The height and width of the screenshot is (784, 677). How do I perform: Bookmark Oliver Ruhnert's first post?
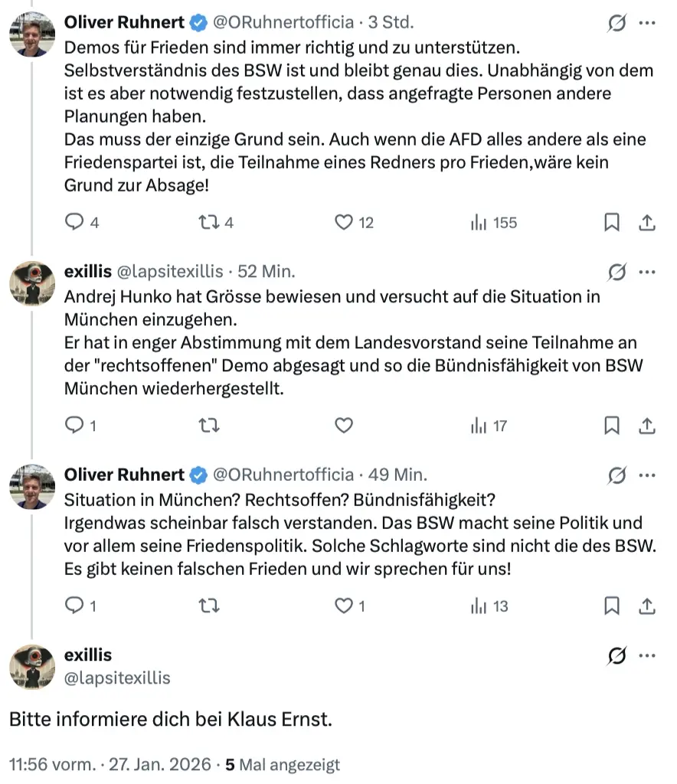(612, 223)
